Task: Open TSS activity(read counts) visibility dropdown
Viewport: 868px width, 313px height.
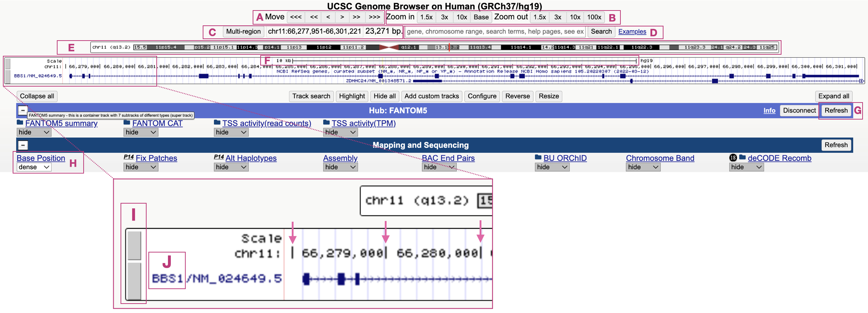Action: (231, 132)
